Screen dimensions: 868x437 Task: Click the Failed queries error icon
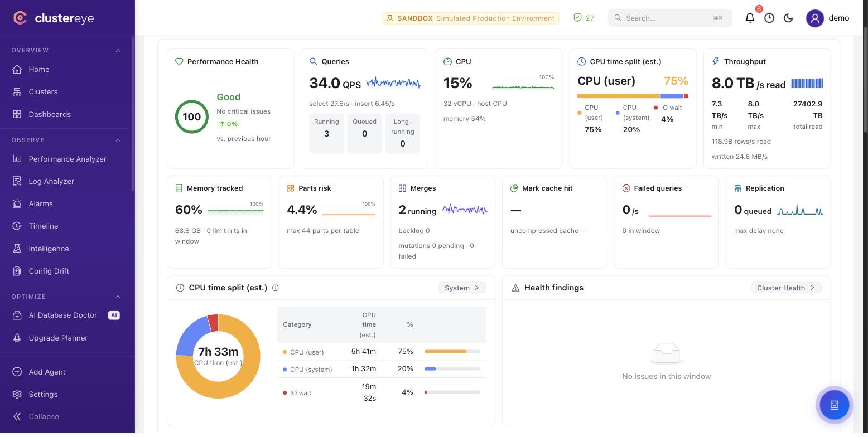(626, 188)
